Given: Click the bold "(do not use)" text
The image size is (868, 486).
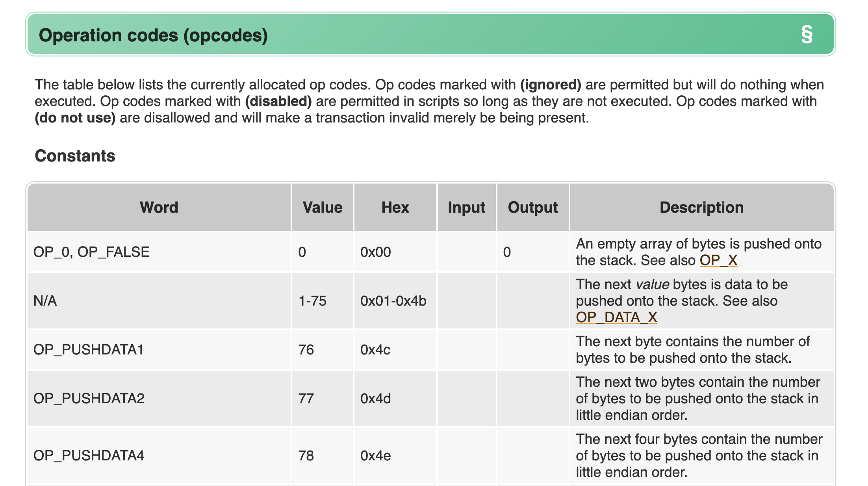Looking at the screenshot, I should pos(75,118).
